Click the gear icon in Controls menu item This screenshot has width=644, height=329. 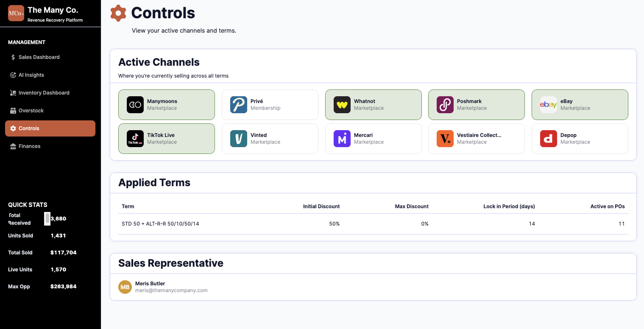coord(13,128)
